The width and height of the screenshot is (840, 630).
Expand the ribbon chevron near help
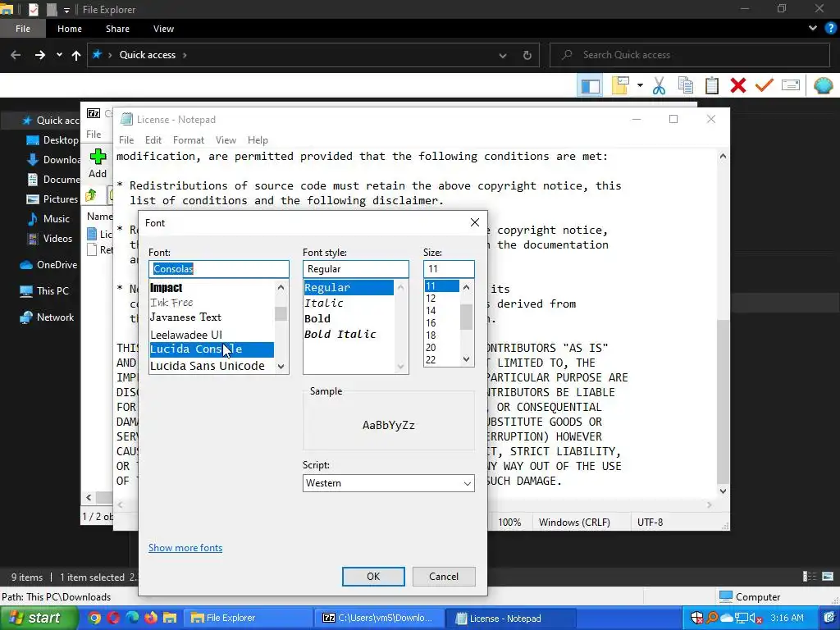[x=813, y=29]
